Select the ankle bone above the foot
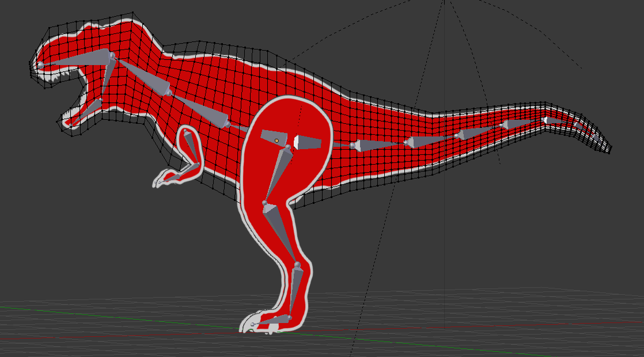The width and height of the screenshot is (644, 357). tap(296, 291)
